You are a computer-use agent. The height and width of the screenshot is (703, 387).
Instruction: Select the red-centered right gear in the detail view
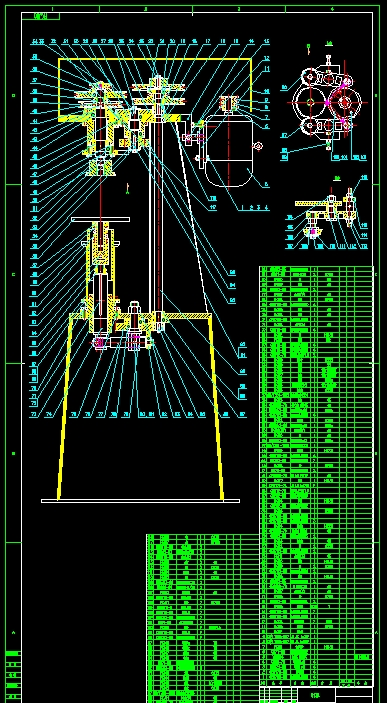click(344, 102)
